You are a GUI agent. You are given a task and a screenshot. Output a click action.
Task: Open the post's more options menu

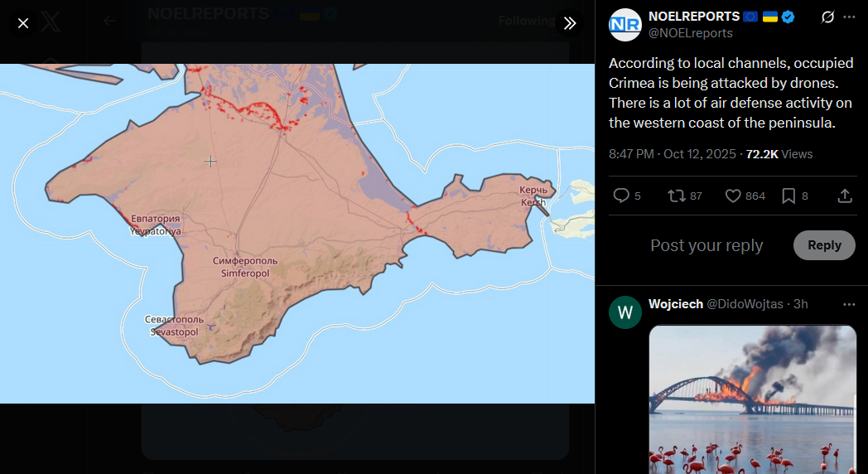coord(849,17)
